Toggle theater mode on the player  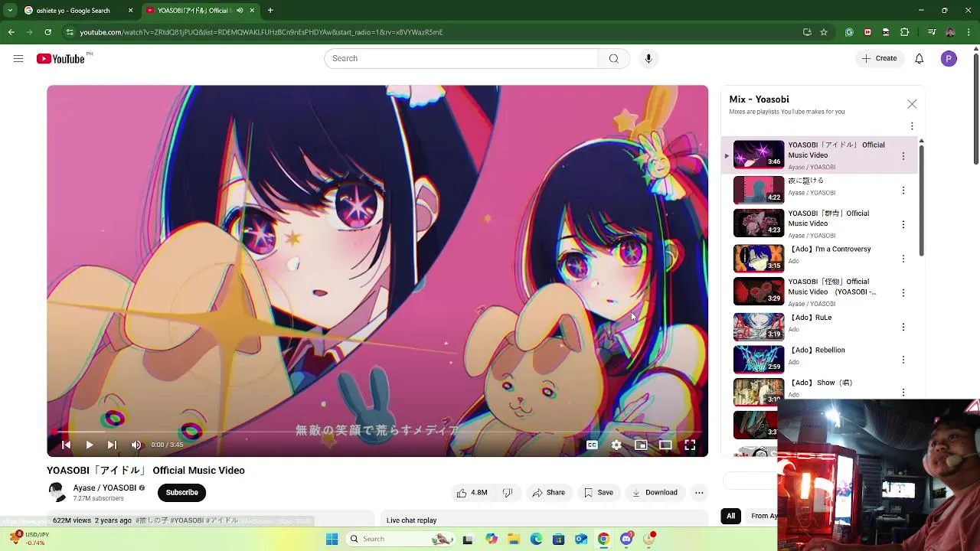coord(665,445)
